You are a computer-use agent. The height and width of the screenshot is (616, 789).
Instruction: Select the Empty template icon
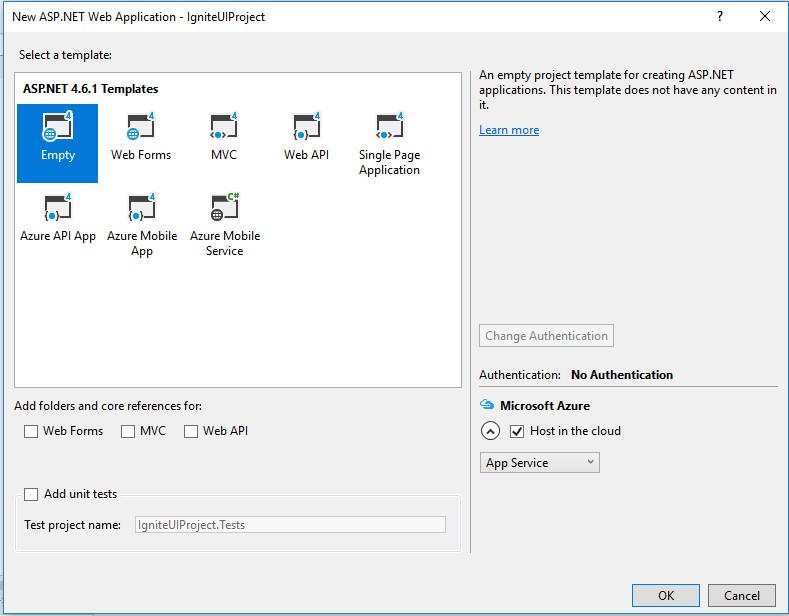(x=57, y=128)
